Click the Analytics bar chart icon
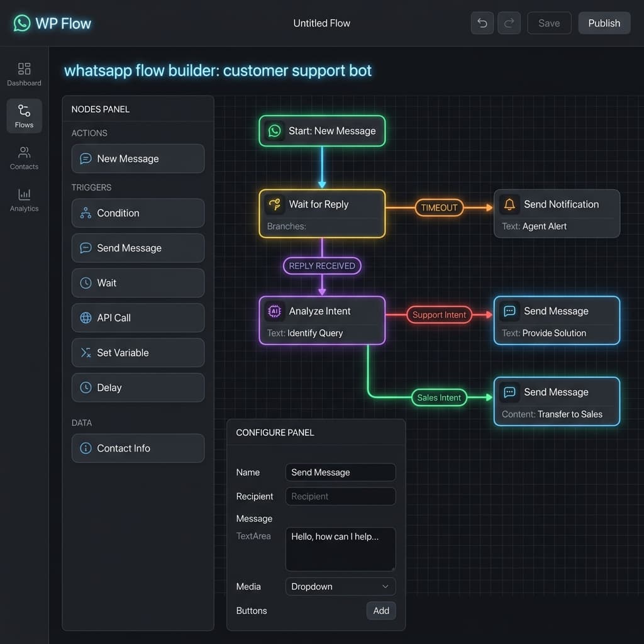The height and width of the screenshot is (644, 644). (25, 194)
